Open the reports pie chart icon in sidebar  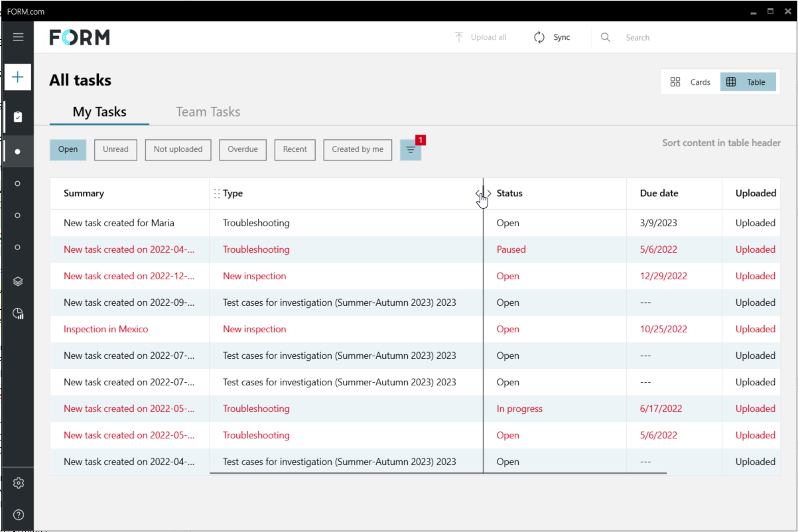click(x=18, y=313)
